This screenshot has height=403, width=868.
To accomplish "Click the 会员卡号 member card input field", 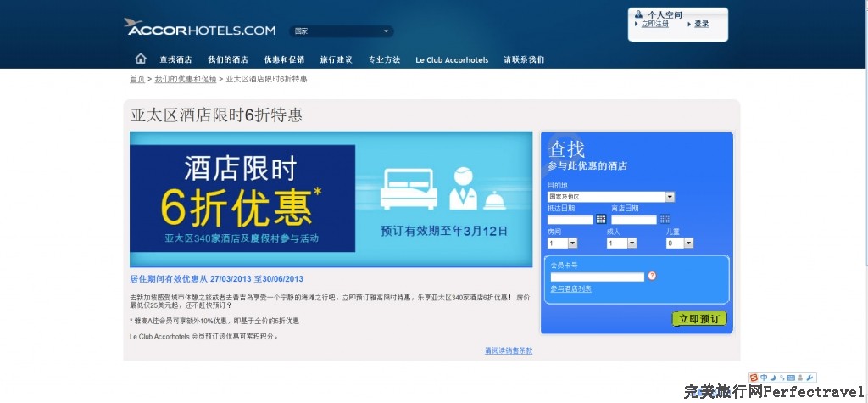I will coord(598,277).
